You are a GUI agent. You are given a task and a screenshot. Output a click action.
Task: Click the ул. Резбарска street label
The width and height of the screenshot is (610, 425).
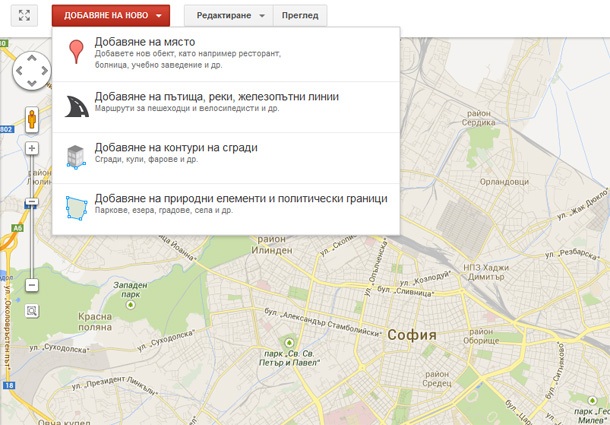[572, 255]
